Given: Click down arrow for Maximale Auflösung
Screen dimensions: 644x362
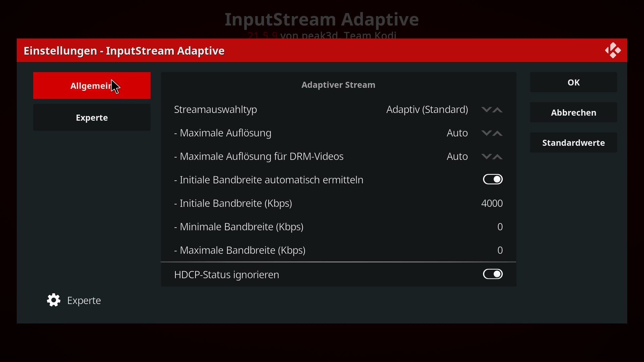Looking at the screenshot, I should coord(486,133).
